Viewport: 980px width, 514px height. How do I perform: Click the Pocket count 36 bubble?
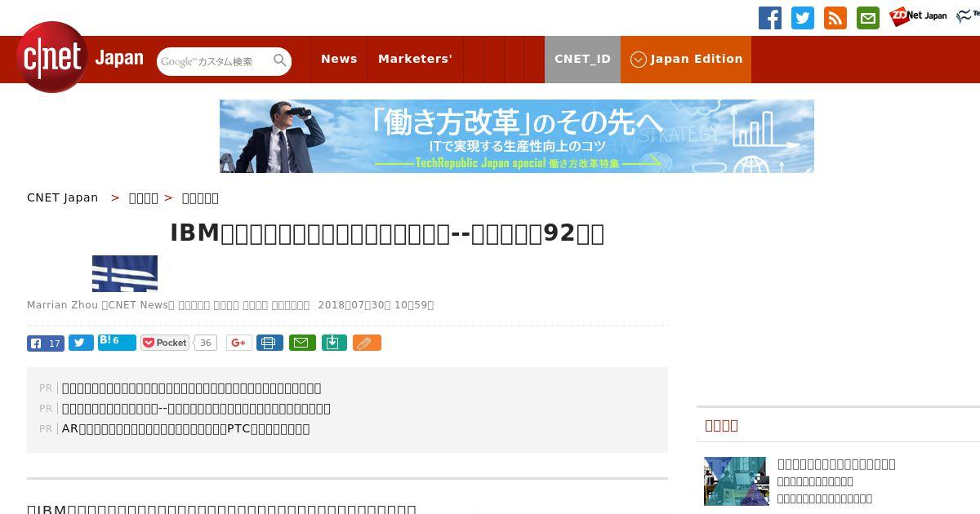click(206, 343)
